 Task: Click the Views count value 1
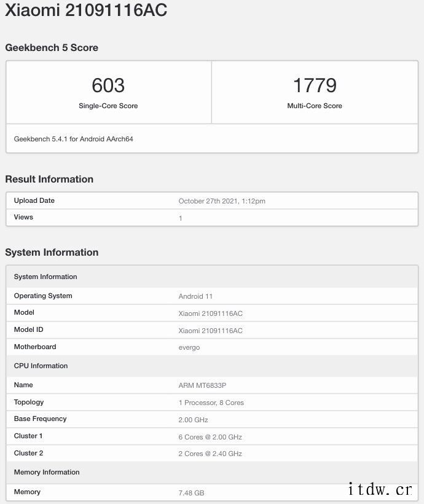click(x=180, y=218)
